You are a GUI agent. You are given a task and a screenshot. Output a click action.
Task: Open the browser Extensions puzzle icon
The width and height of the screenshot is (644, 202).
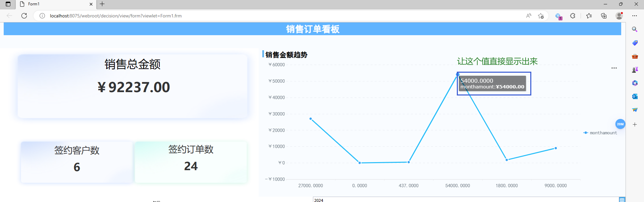573,16
